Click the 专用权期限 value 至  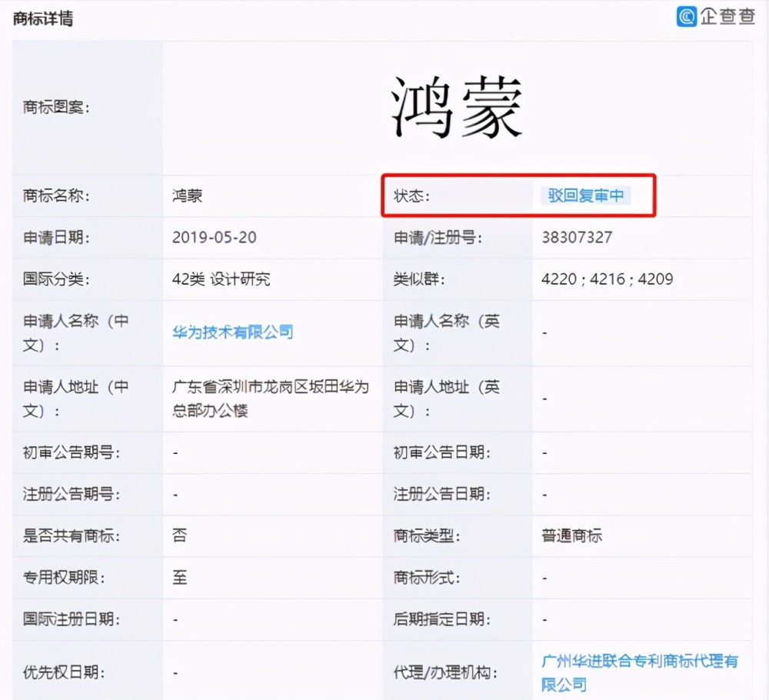pos(179,578)
